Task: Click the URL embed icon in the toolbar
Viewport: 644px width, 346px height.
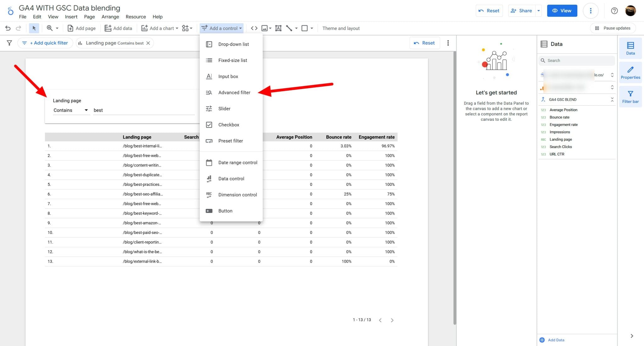Action: click(x=254, y=28)
